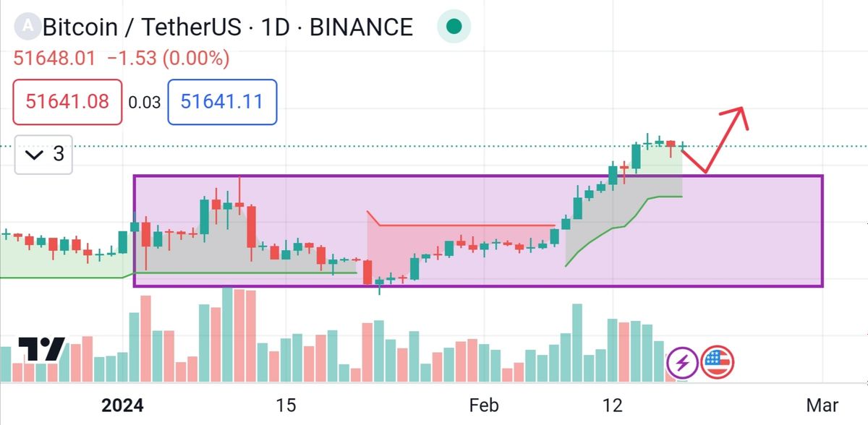
Task: Click the red supertrend line segment
Action: pos(463,226)
